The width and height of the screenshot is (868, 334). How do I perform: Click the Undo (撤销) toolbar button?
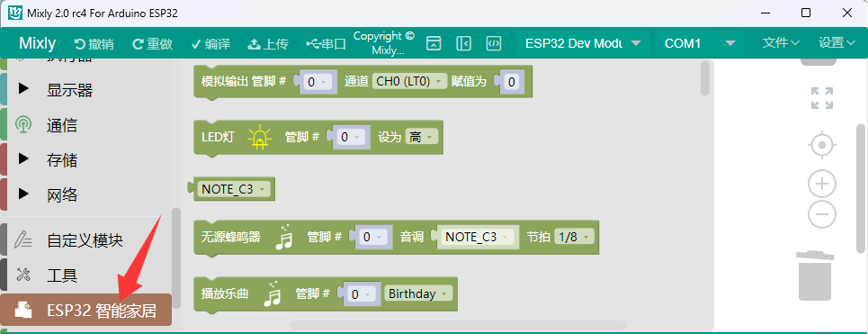pyautogui.click(x=94, y=44)
